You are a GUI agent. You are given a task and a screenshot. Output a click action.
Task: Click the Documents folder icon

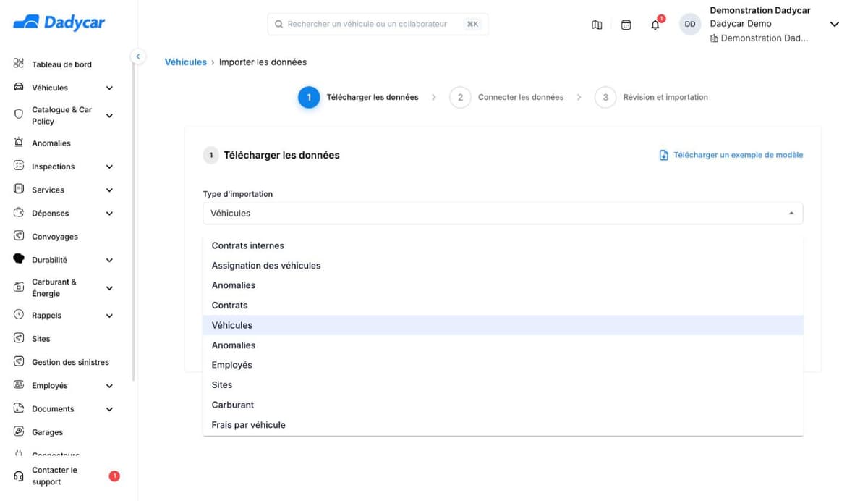click(19, 408)
